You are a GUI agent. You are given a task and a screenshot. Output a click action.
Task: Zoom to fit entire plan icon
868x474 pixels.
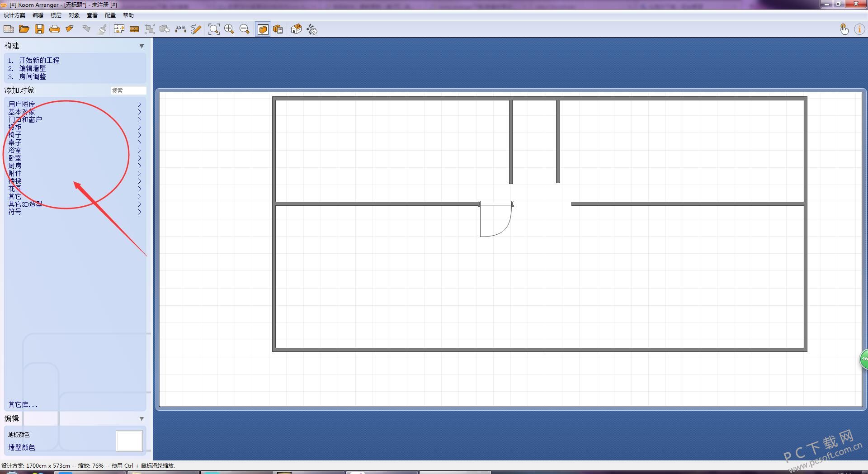click(x=214, y=29)
